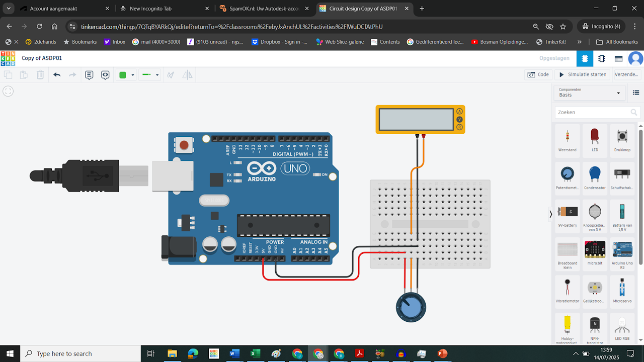
Task: Select the Batterij van 1,5 V component
Action: point(622,215)
